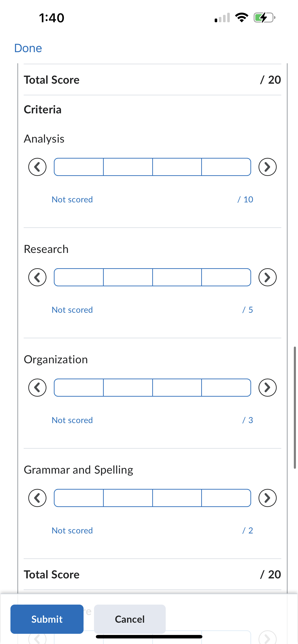Select the last Grammar and Spelling level

point(226,498)
